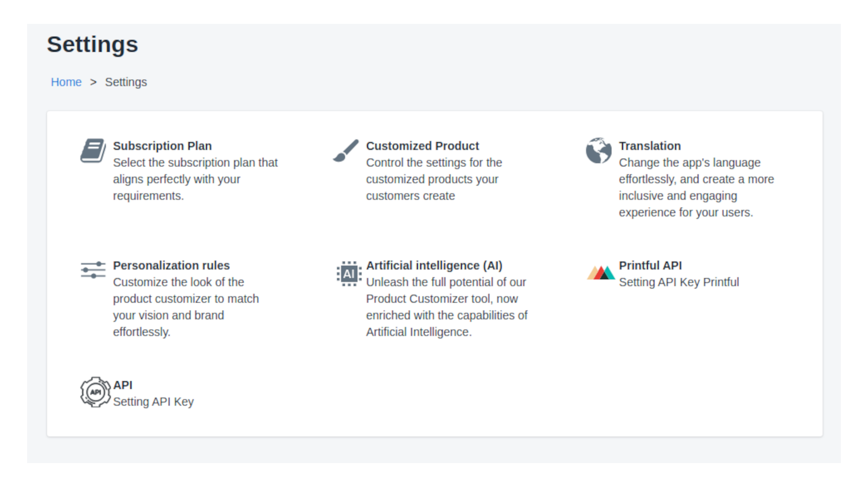The width and height of the screenshot is (868, 488).
Task: Open Personalization rules title
Action: [171, 265]
